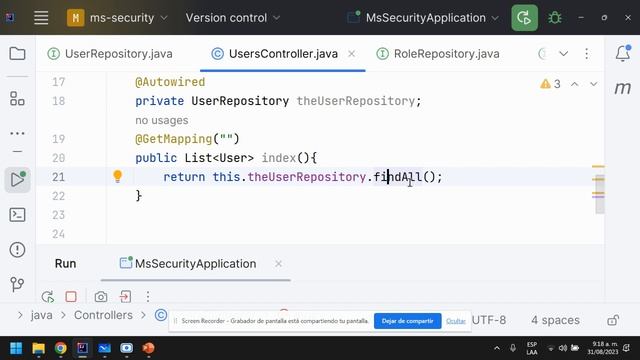
Task: Show more tool windows ellipsis
Action: [17, 133]
